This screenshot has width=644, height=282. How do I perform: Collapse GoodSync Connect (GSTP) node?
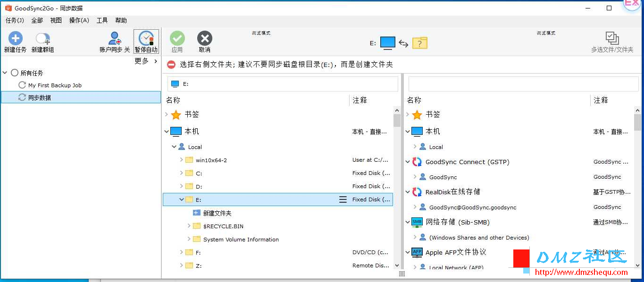[x=408, y=162]
